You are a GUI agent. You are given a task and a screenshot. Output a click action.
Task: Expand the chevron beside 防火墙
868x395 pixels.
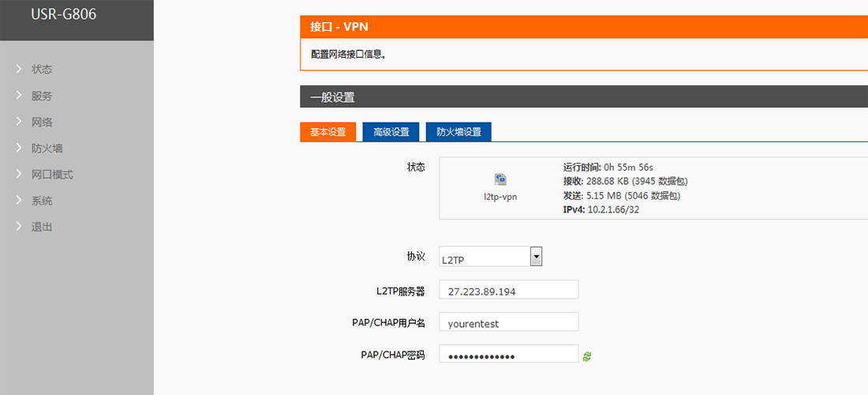tap(19, 148)
